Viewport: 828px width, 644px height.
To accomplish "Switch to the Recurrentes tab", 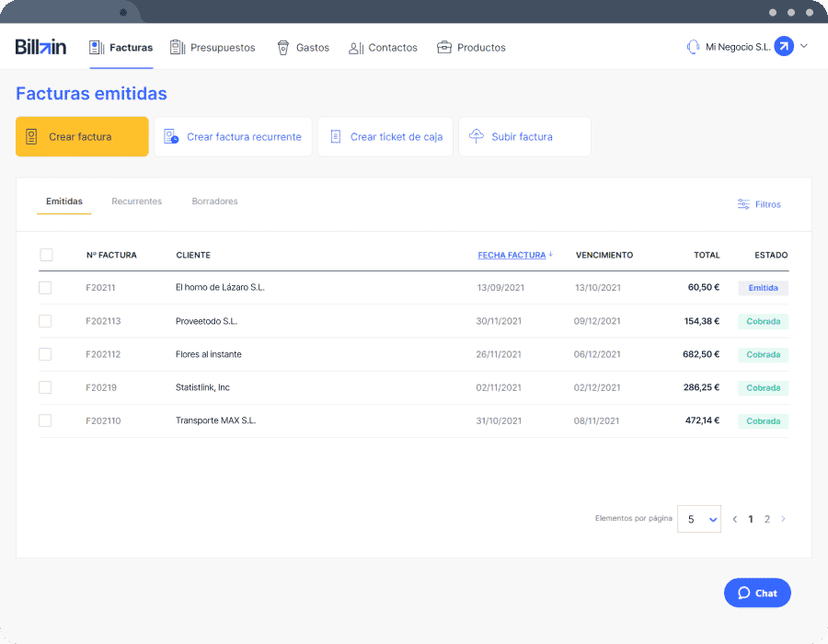I will click(137, 201).
